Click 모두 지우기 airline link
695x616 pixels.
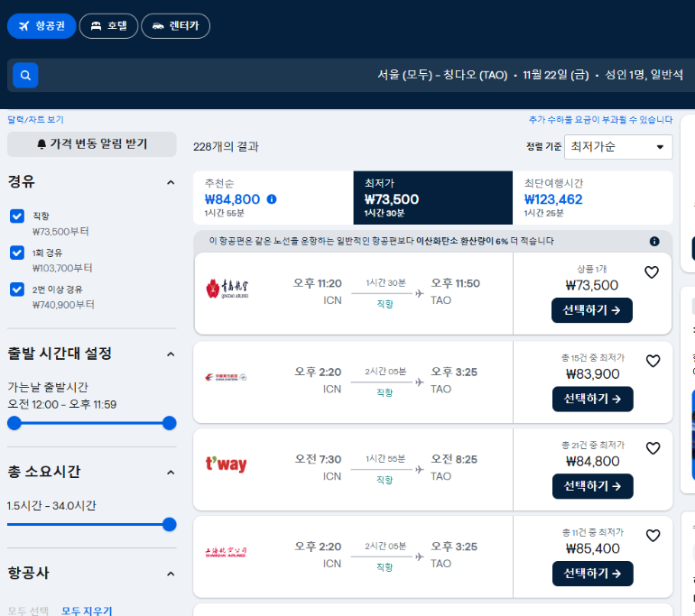pyautogui.click(x=87, y=611)
